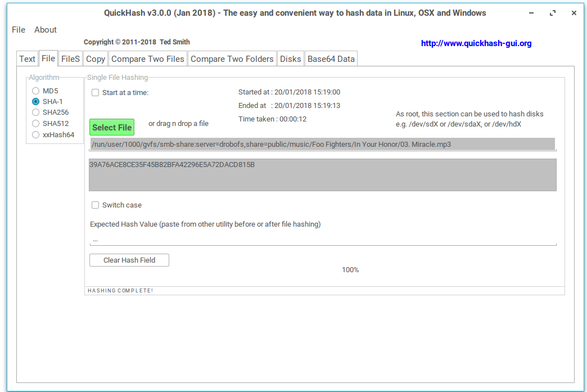Open the Compare Two Files tab
Screen dimensions: 587x392
(148, 59)
